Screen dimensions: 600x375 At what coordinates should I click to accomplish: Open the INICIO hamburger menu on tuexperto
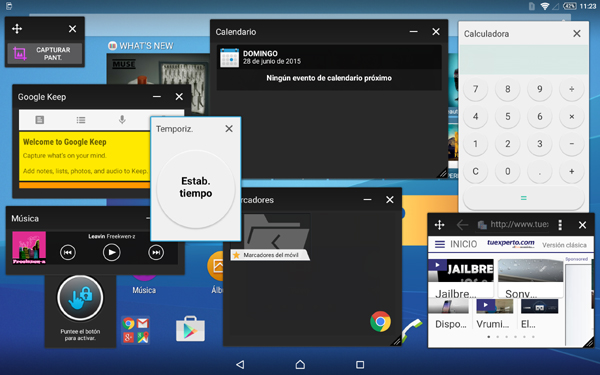point(440,244)
